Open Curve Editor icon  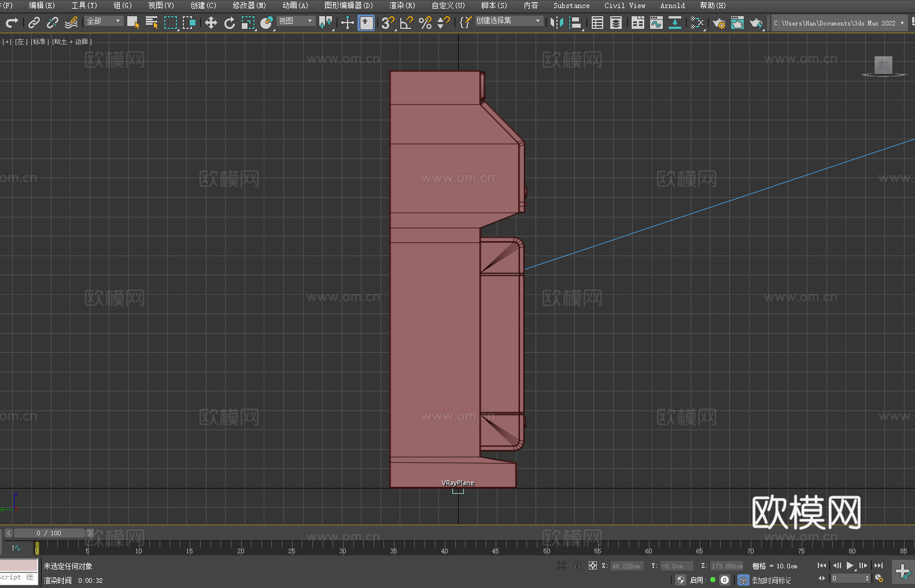point(656,23)
